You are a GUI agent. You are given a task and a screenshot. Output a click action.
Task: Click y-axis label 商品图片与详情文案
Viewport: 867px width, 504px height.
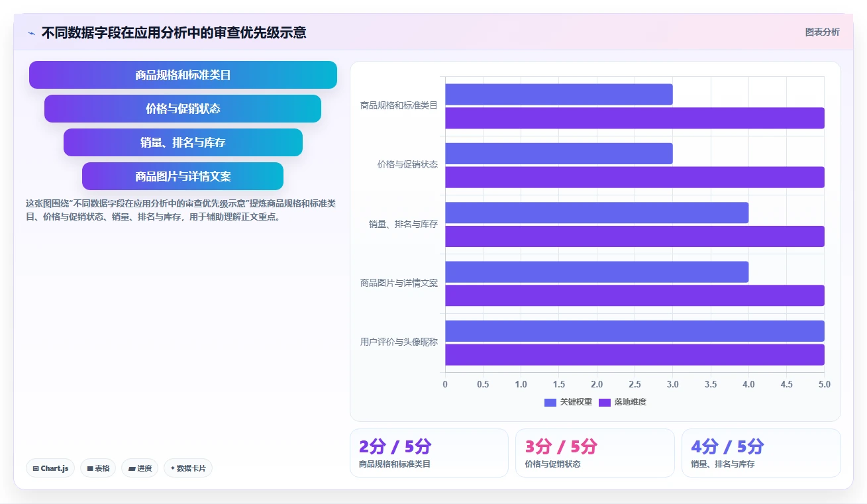(399, 283)
